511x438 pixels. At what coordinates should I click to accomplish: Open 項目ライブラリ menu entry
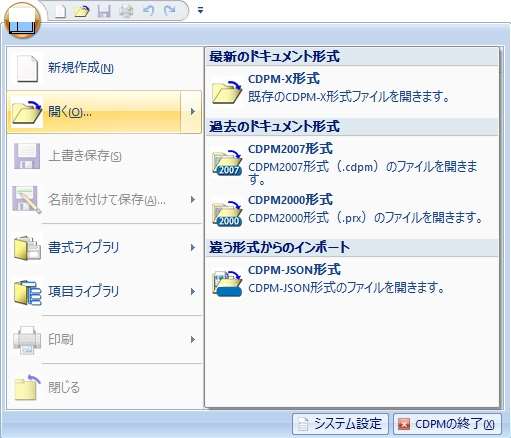pyautogui.click(x=104, y=292)
